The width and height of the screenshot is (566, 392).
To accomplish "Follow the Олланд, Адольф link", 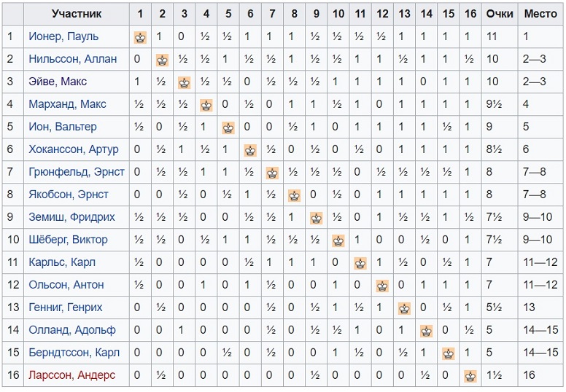I will point(72,330).
